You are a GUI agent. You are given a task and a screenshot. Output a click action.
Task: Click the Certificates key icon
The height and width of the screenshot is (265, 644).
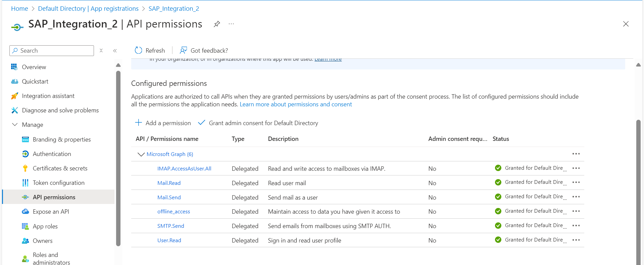(x=25, y=168)
